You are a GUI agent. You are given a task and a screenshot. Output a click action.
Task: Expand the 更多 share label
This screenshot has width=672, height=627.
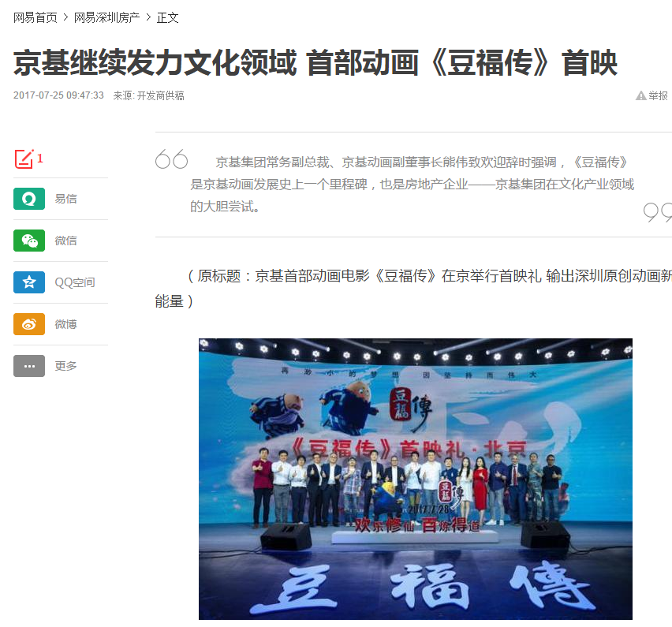(66, 366)
